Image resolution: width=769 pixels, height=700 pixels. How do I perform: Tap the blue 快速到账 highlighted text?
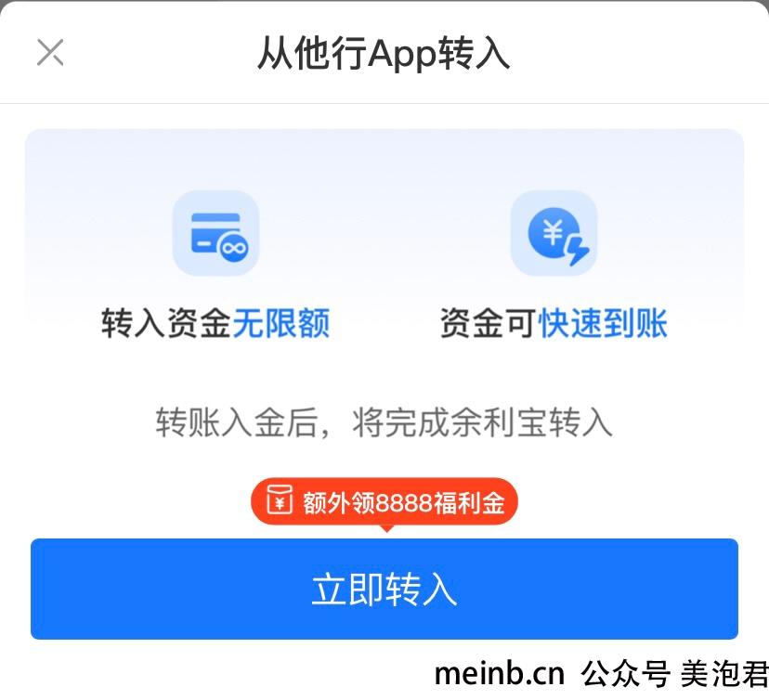pyautogui.click(x=604, y=323)
